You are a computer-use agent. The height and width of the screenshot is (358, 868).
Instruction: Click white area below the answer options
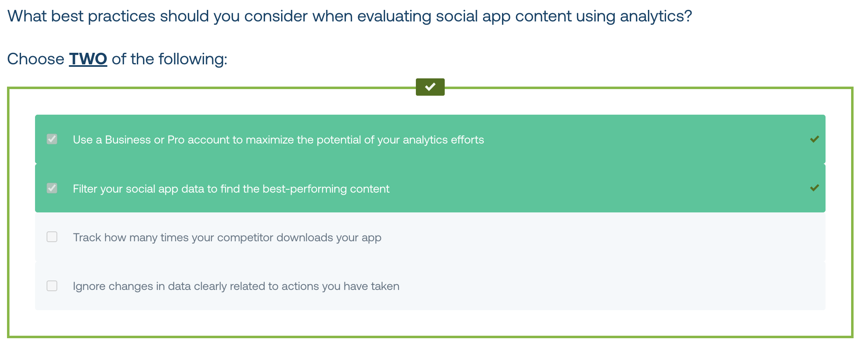click(430, 323)
